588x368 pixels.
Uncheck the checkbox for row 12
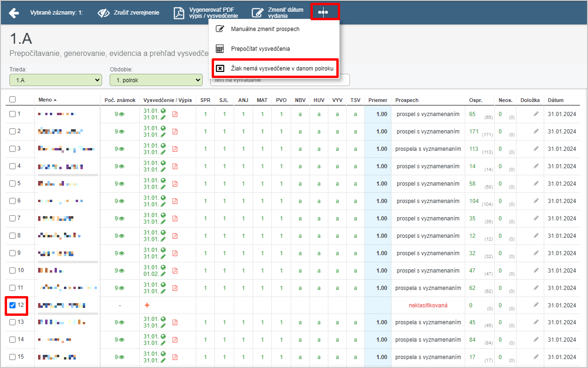(13, 305)
